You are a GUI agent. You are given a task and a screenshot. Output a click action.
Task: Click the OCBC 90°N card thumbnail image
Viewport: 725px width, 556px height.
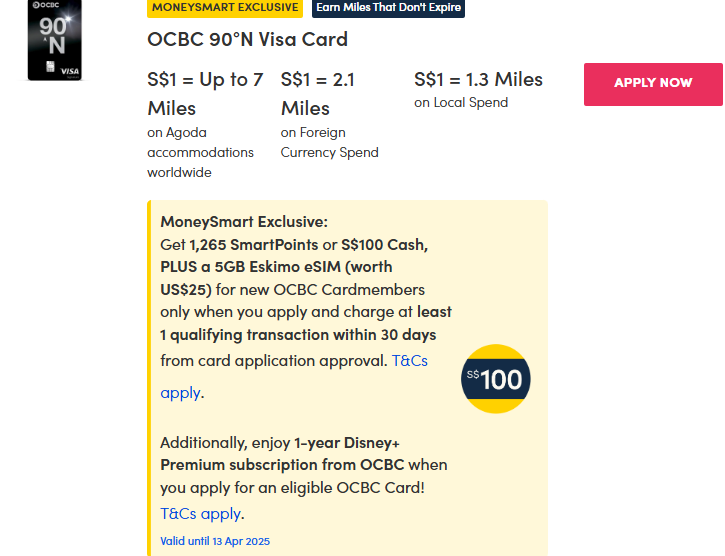[x=54, y=39]
